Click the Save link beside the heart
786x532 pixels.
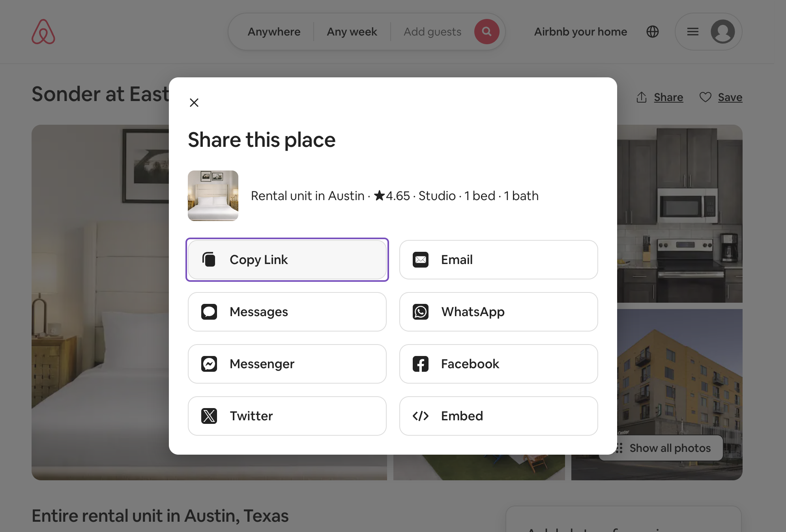(x=730, y=97)
